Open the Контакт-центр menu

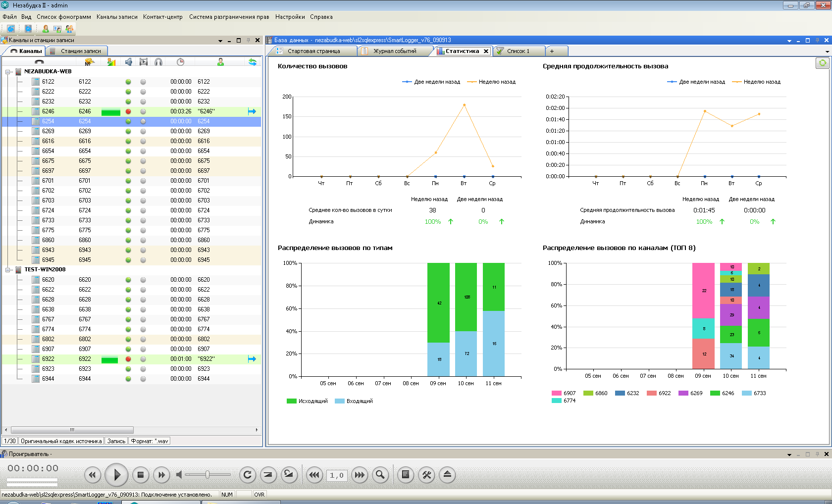coord(163,17)
